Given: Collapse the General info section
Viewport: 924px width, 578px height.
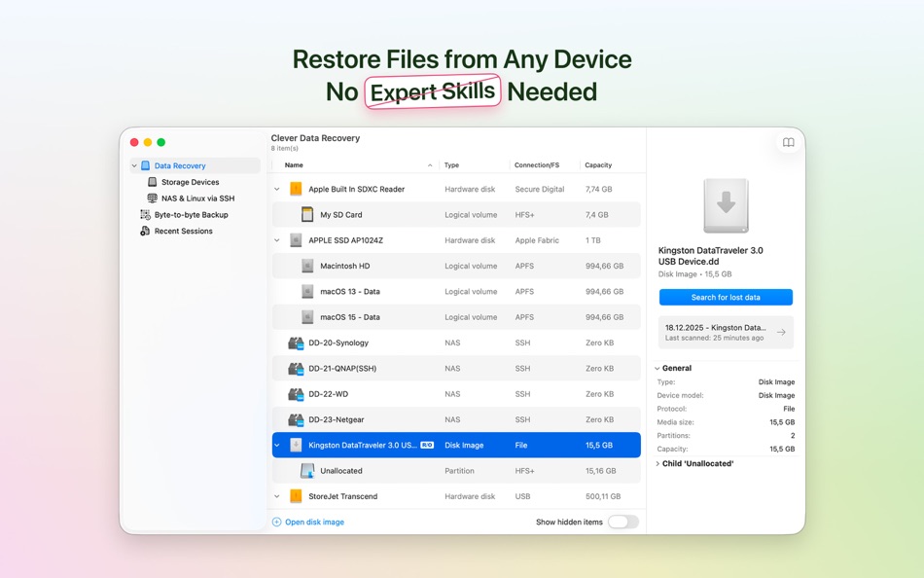Looking at the screenshot, I should click(657, 368).
